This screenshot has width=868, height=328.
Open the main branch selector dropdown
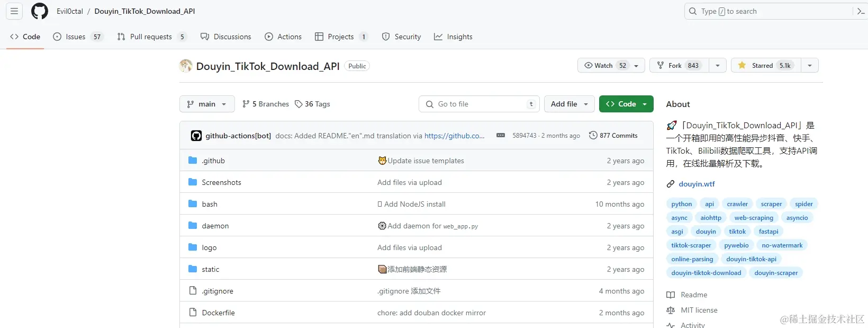pos(207,104)
